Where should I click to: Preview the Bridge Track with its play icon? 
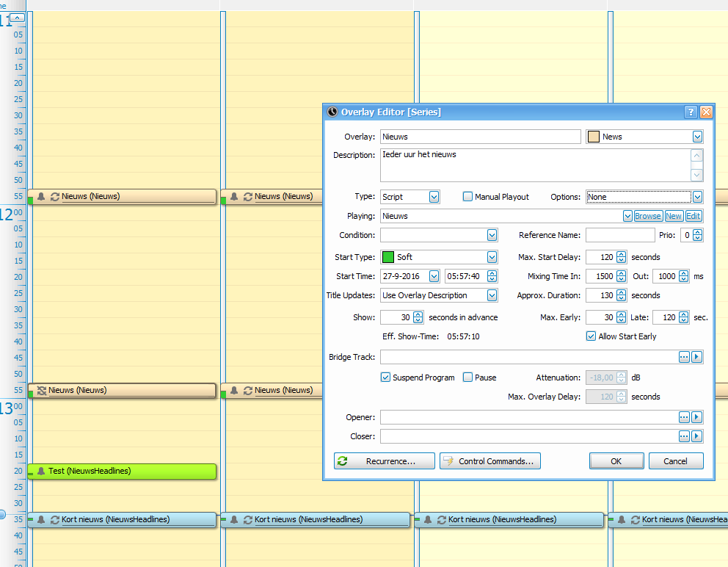pyautogui.click(x=697, y=357)
